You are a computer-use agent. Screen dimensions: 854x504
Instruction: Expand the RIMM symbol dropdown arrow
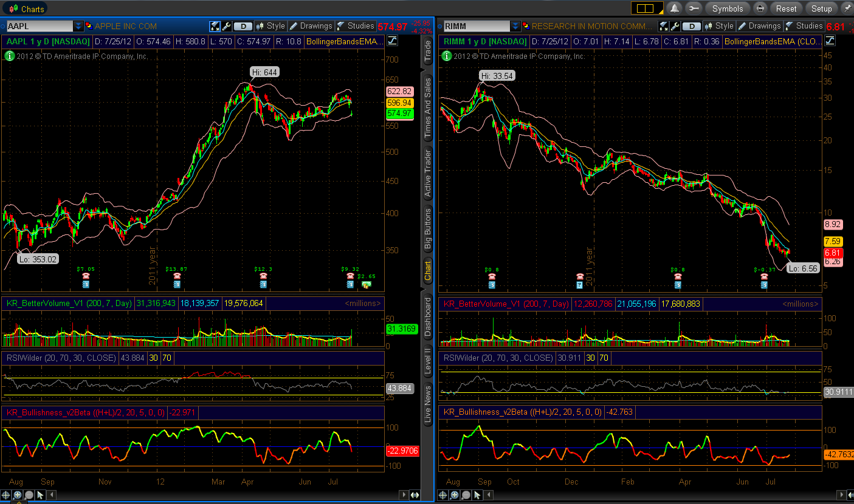coord(515,26)
